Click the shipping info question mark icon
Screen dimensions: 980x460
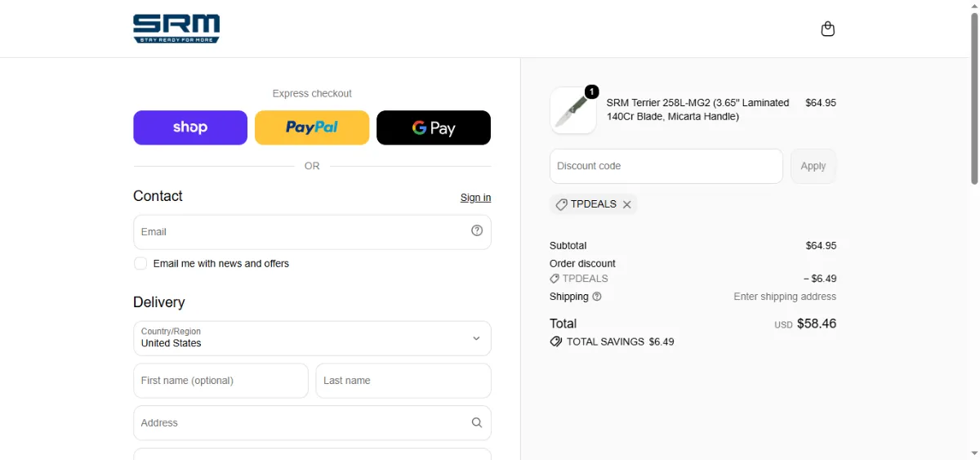coord(597,297)
